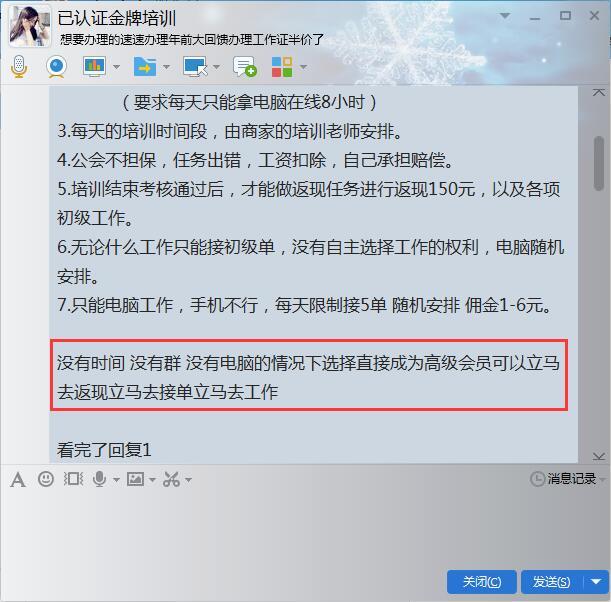The image size is (611, 602).
Task: Click the 关闭(C) button
Action: pos(482,582)
